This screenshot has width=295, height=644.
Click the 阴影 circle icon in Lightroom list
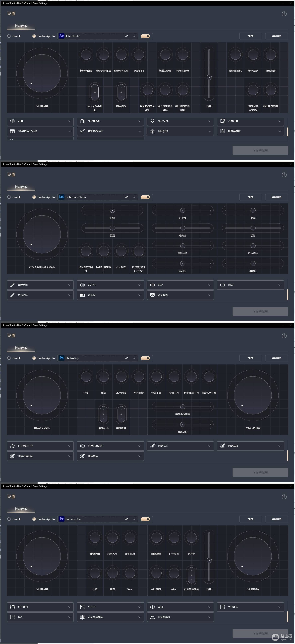[x=223, y=285]
